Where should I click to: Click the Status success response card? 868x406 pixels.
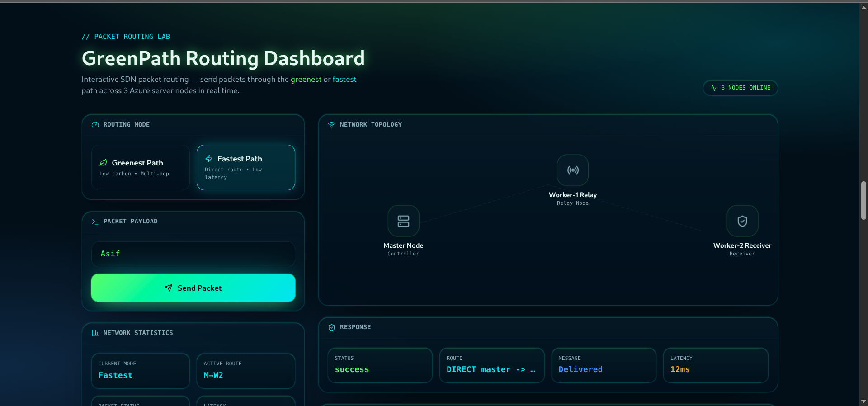click(380, 365)
